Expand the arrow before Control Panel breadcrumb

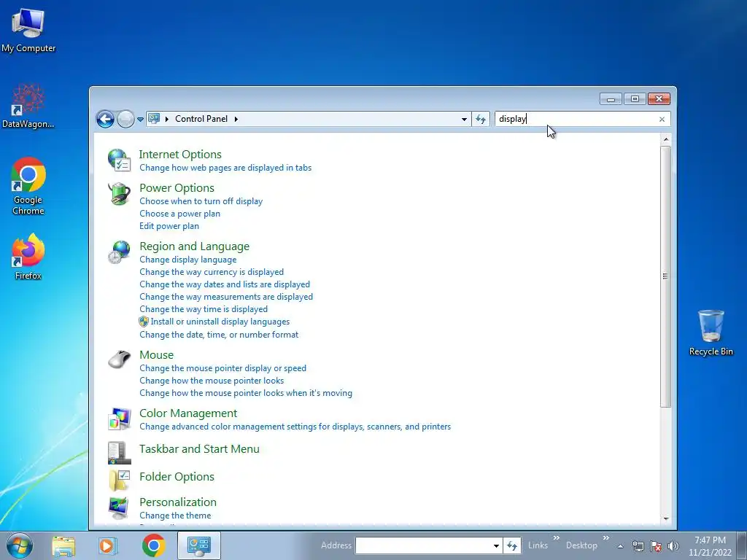tap(167, 119)
